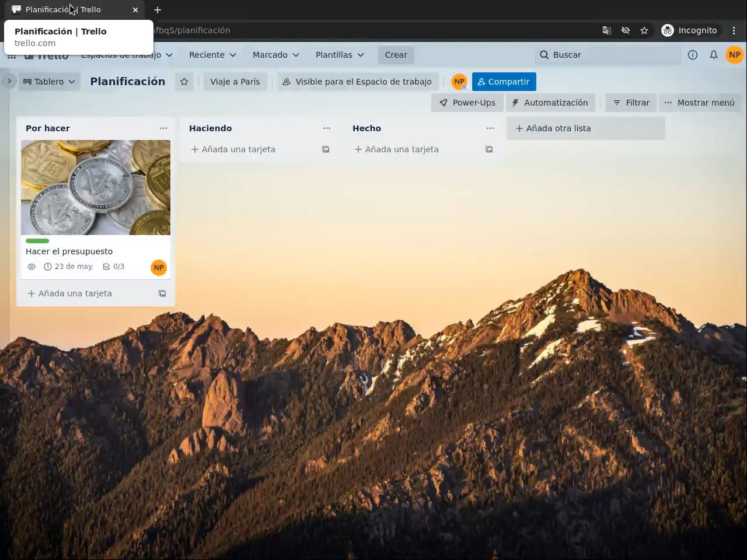
Task: Expand the Reciente menu
Action: [212, 55]
